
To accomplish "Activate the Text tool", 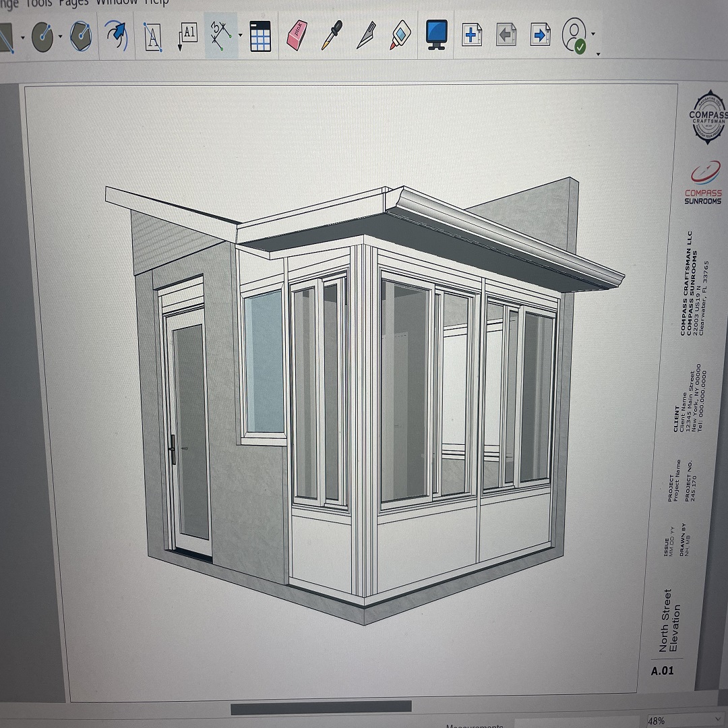I will [x=154, y=36].
